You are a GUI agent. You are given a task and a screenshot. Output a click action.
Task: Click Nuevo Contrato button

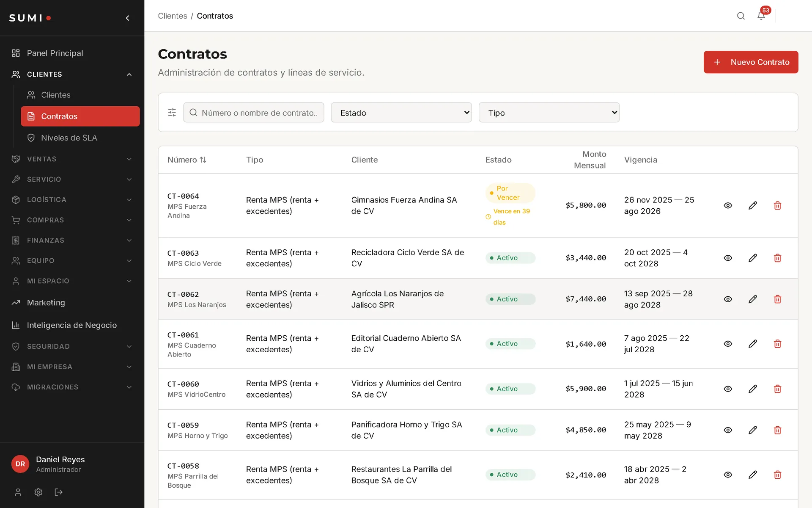[751, 62]
